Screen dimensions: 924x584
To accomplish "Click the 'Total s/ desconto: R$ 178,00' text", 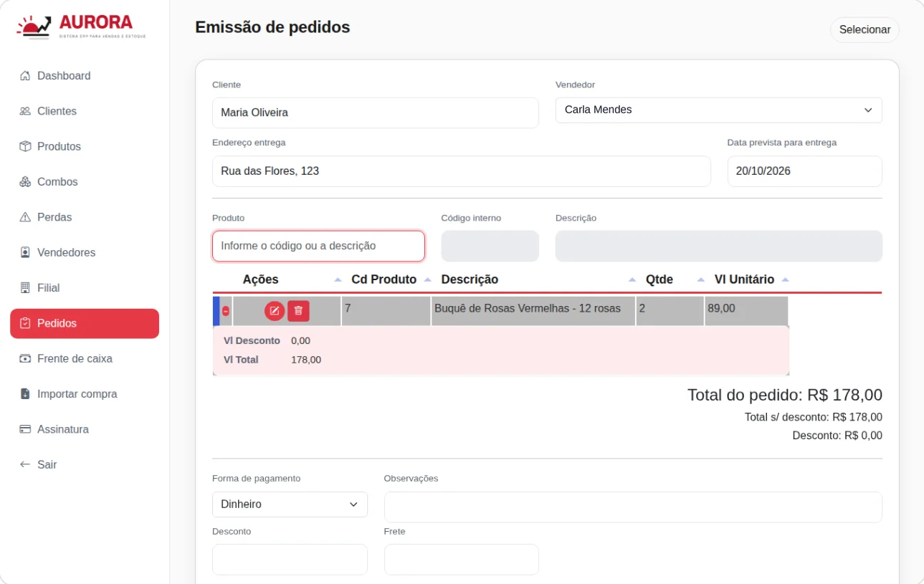I will click(x=814, y=417).
